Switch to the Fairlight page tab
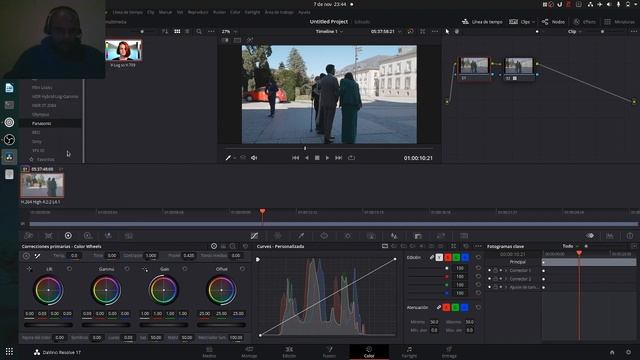This screenshot has width=640, height=360. pos(409,352)
